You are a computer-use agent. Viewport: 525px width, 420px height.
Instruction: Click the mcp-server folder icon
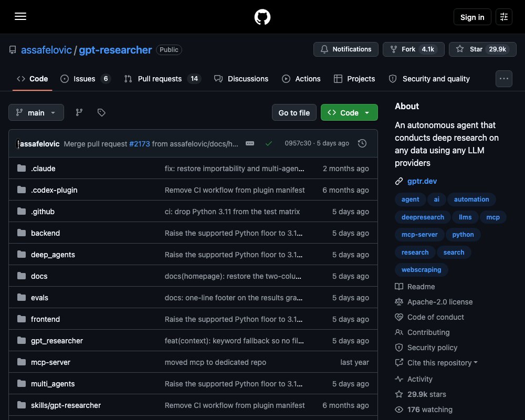[22, 362]
